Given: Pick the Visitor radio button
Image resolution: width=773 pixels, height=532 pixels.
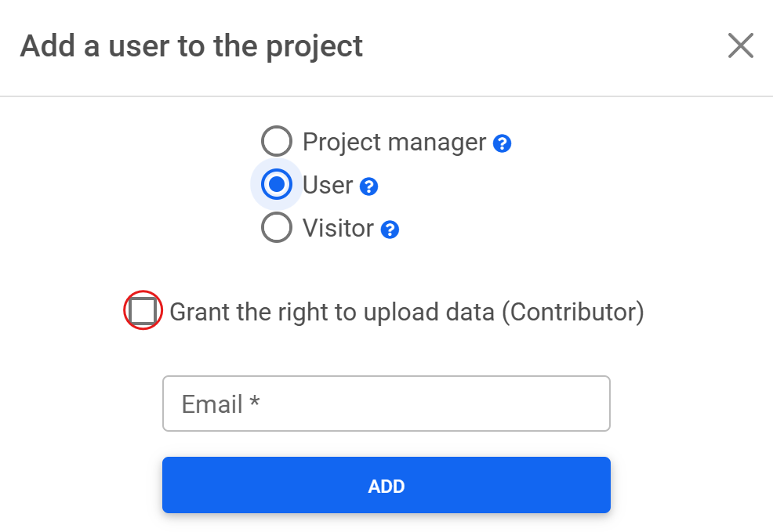Looking at the screenshot, I should tap(276, 228).
